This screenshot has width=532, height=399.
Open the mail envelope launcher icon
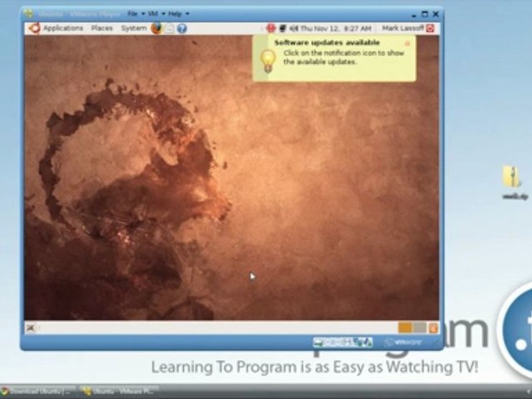170,28
